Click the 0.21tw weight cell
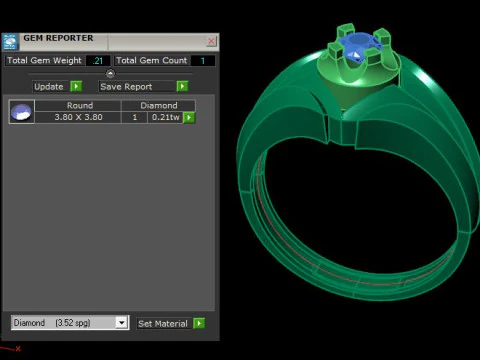The height and width of the screenshot is (360, 480). pos(166,117)
